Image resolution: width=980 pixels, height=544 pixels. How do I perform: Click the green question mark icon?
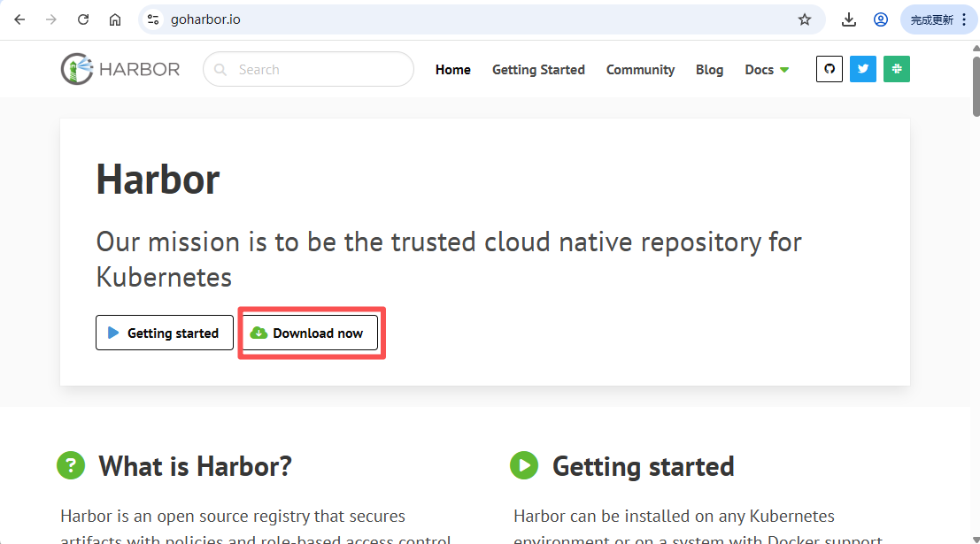(71, 466)
